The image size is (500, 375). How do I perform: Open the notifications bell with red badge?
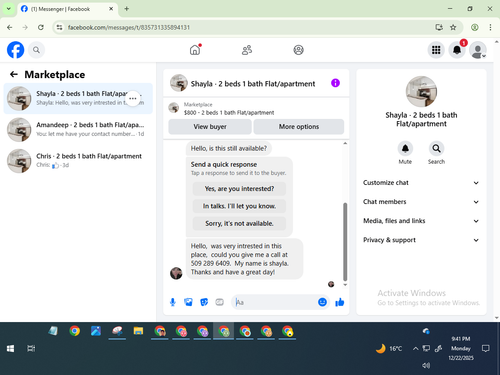[457, 50]
